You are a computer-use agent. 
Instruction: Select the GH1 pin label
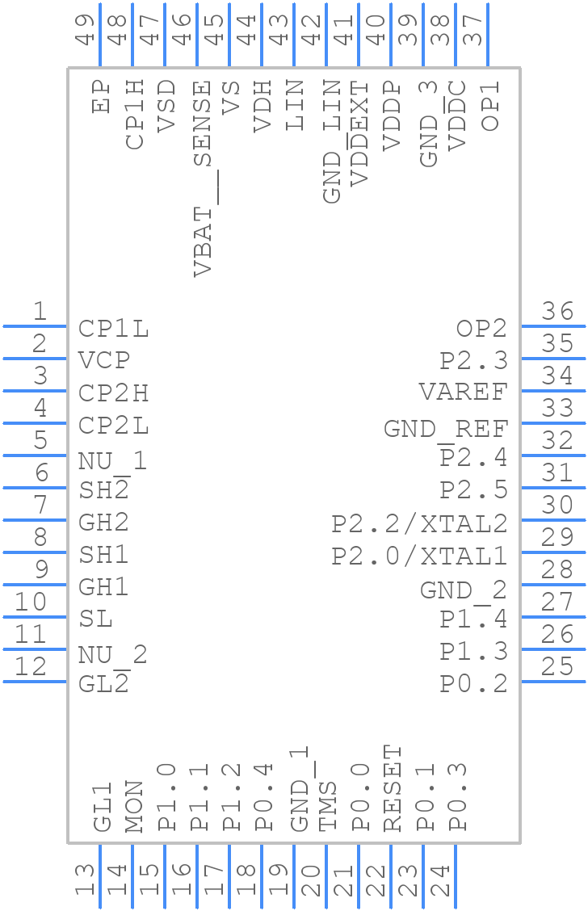[x=103, y=587]
